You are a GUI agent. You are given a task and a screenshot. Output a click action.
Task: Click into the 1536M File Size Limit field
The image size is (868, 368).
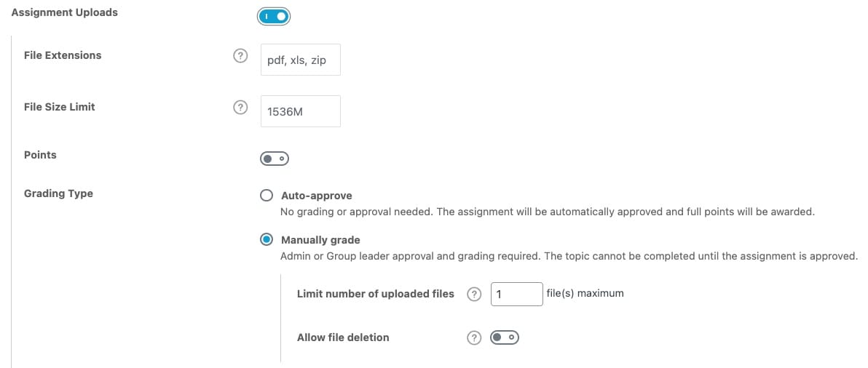click(301, 111)
